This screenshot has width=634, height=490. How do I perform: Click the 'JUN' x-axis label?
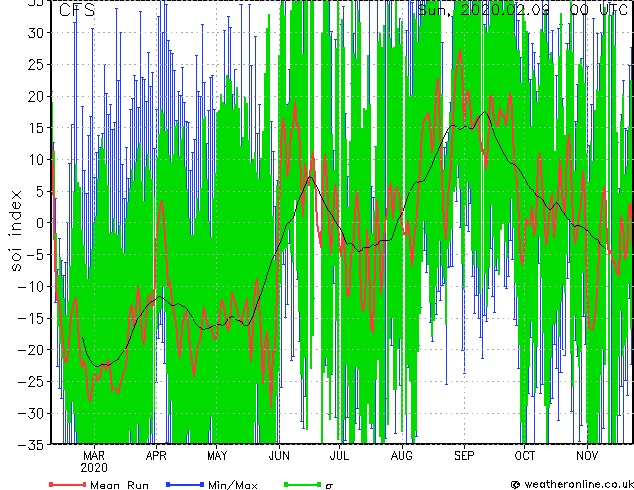tap(279, 456)
